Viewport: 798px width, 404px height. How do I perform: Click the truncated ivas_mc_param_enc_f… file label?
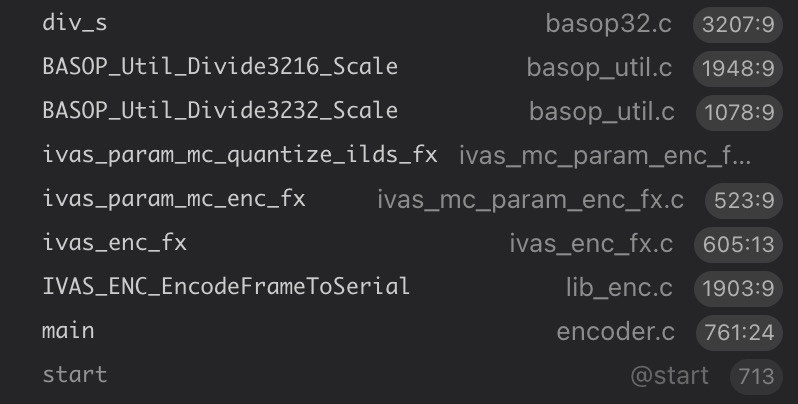click(605, 156)
